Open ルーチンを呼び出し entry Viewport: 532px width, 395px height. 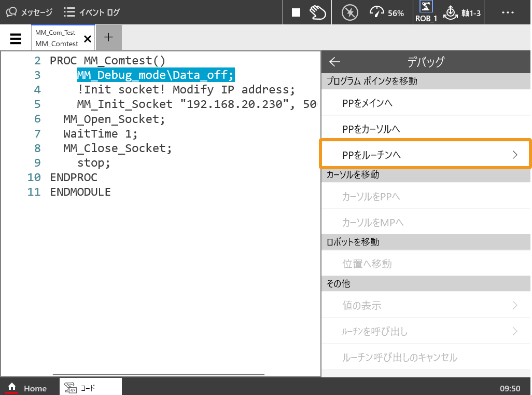(x=426, y=331)
